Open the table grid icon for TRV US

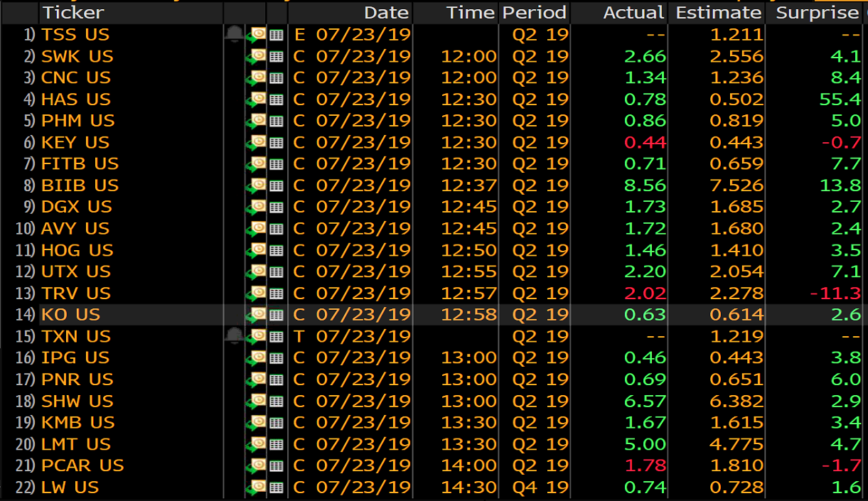pyautogui.click(x=277, y=293)
